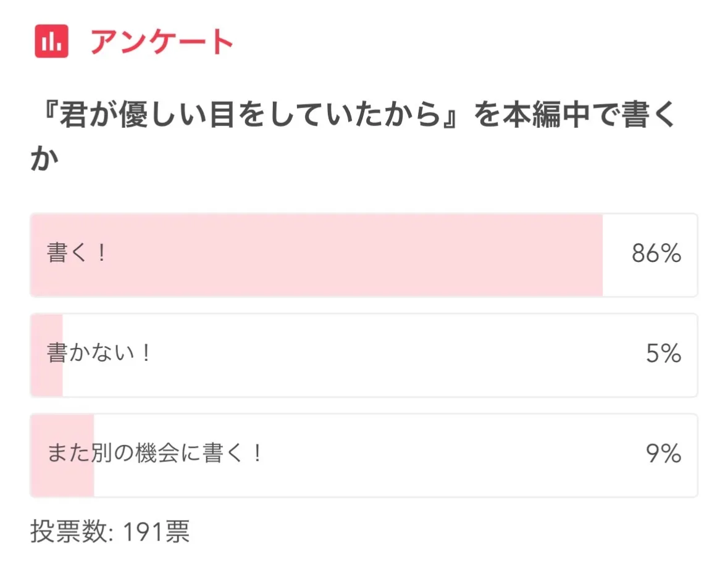Select the 書かない！ poll option

point(99,355)
